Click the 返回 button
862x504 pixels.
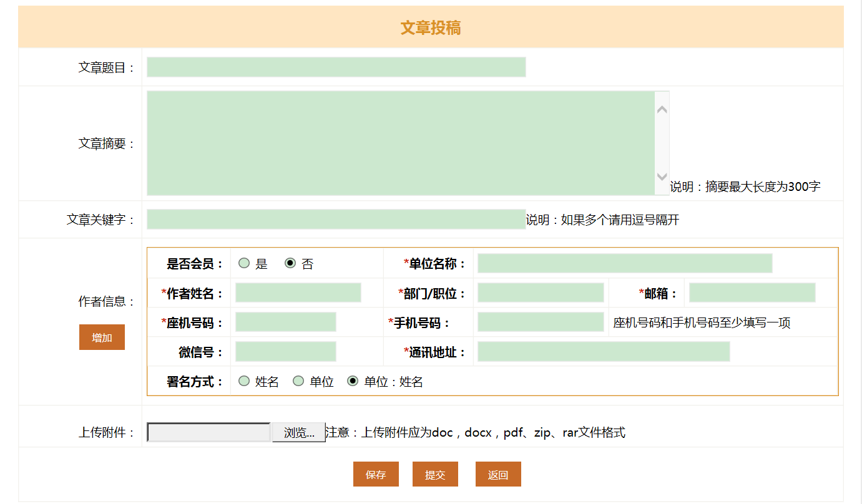498,475
